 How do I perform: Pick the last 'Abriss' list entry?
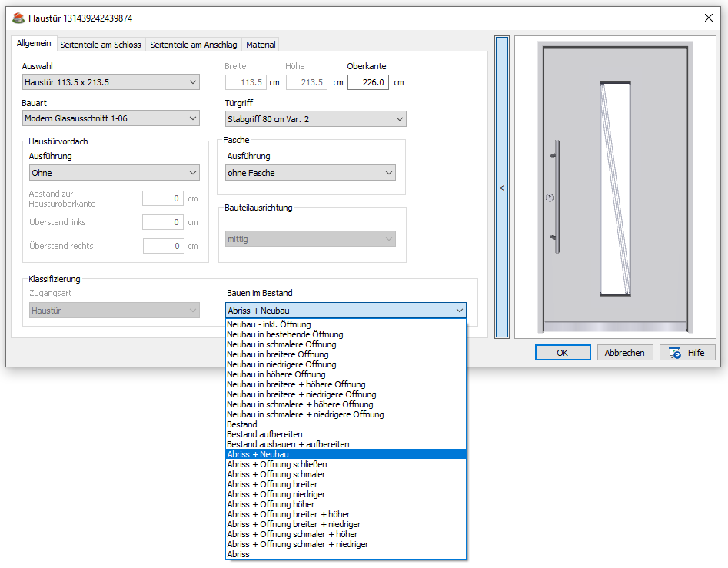pyautogui.click(x=238, y=554)
